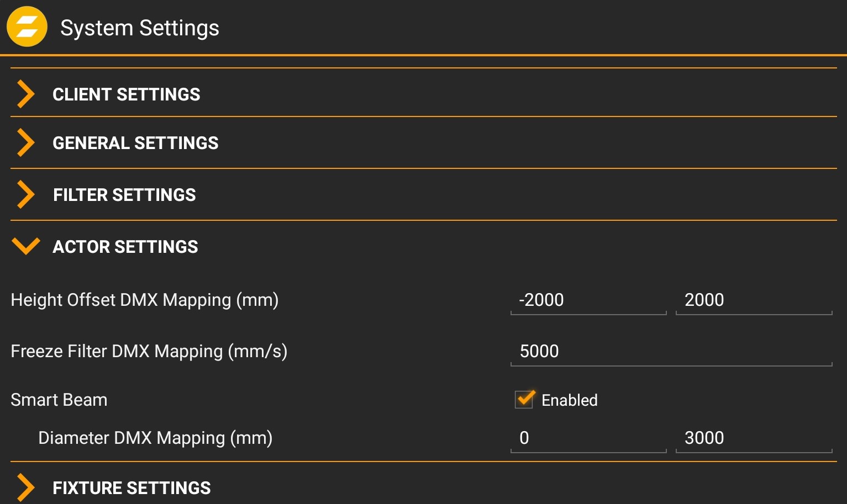Open the GENERAL SETTINGS section header
847x504 pixels.
click(135, 143)
